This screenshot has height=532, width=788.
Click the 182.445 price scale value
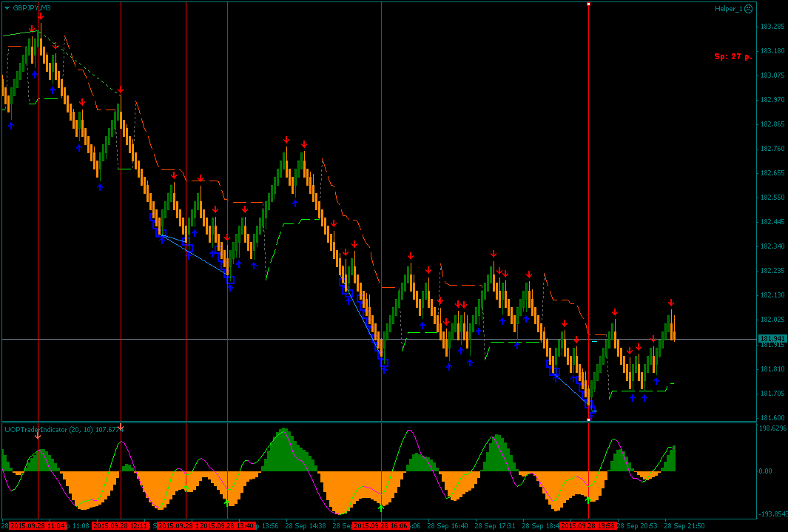[x=772, y=221]
